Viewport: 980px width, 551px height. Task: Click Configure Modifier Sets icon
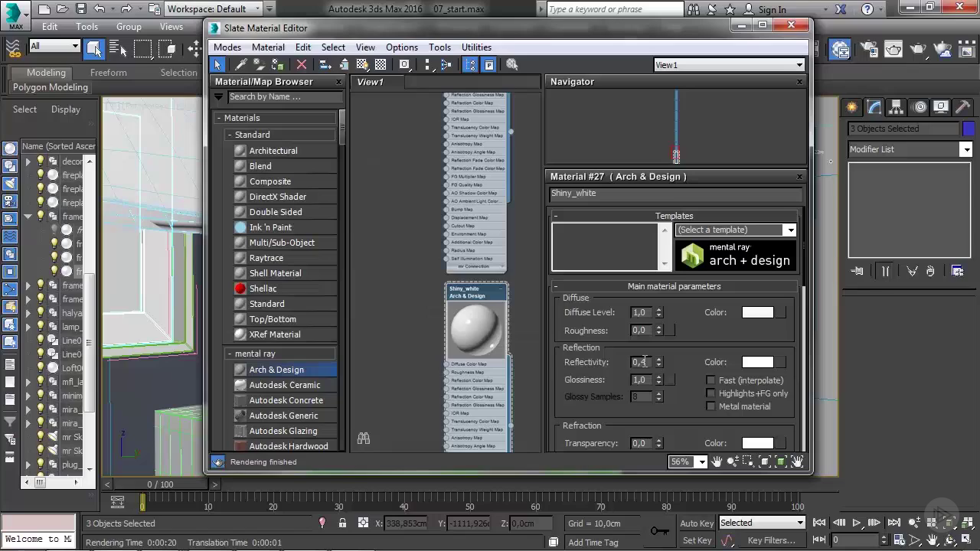(957, 271)
